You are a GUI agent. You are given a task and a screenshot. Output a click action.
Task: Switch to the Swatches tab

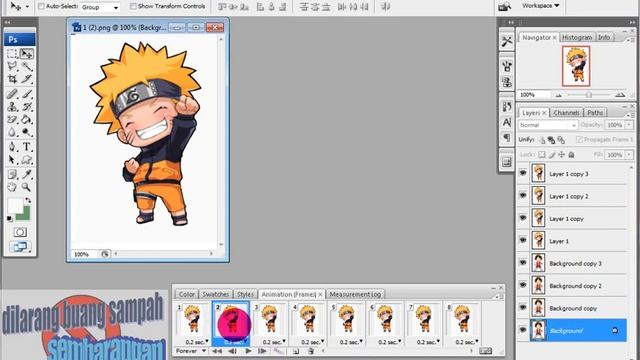216,294
